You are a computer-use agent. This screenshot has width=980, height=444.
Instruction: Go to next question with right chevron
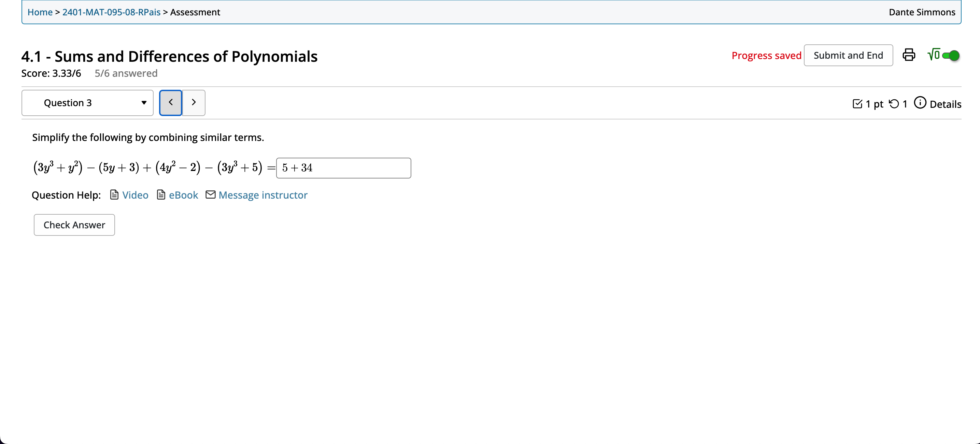point(194,102)
